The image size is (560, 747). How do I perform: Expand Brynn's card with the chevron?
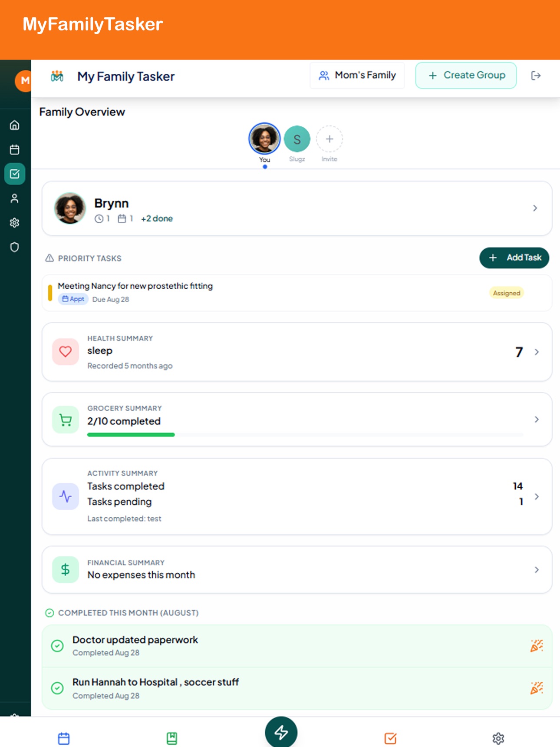click(535, 208)
